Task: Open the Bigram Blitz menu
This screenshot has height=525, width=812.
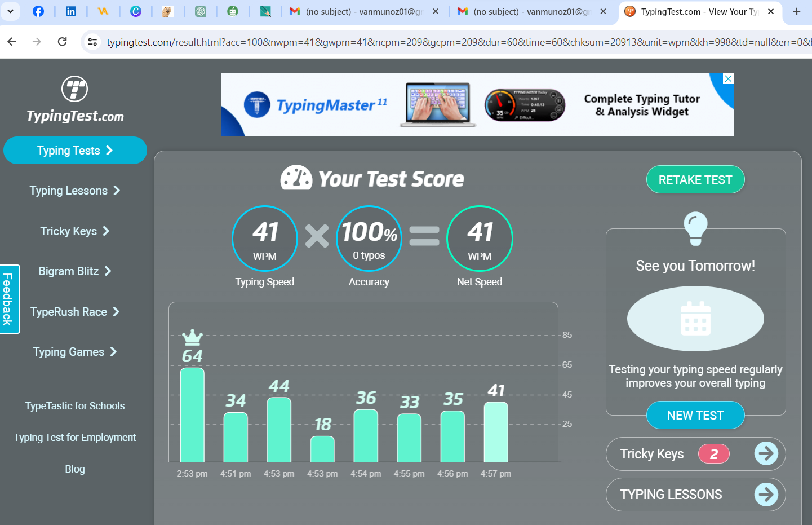Action: point(75,271)
